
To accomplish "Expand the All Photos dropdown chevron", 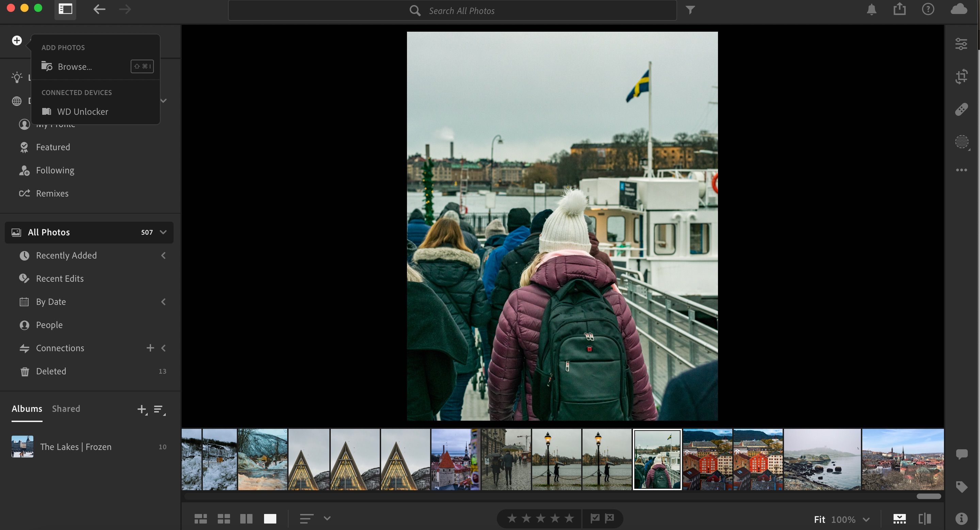I will tap(163, 232).
